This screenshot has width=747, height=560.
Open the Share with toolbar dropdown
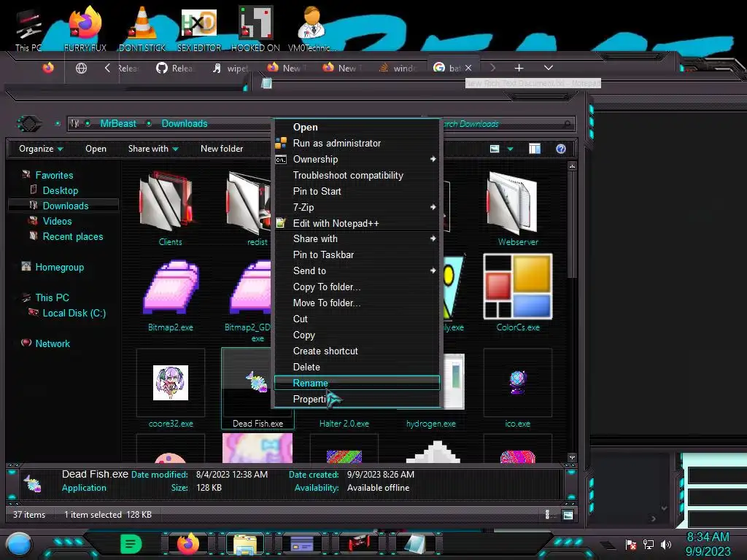(153, 149)
